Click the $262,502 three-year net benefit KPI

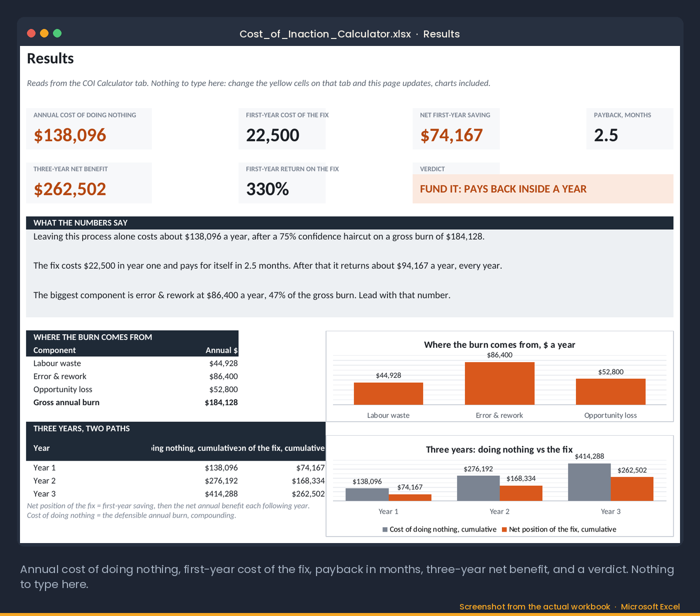(70, 189)
